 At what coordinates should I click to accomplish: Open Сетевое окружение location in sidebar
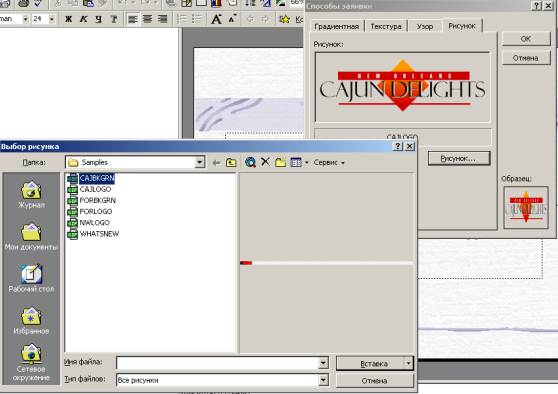tap(31, 362)
